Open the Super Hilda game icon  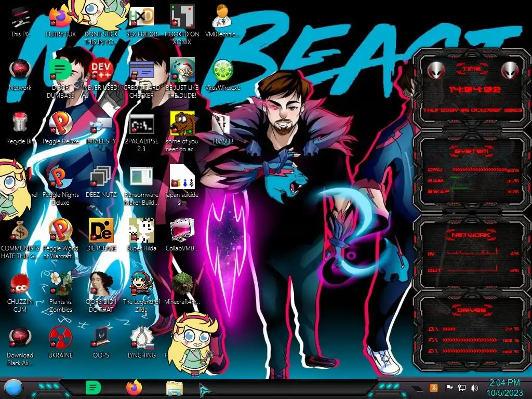(141, 231)
